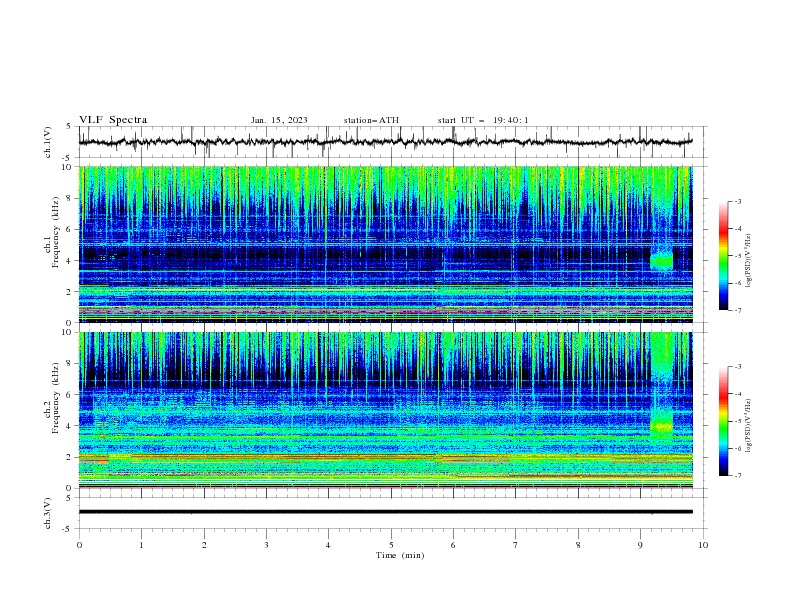Click the "4" tick on the time axis
792x612 pixels.
point(328,545)
